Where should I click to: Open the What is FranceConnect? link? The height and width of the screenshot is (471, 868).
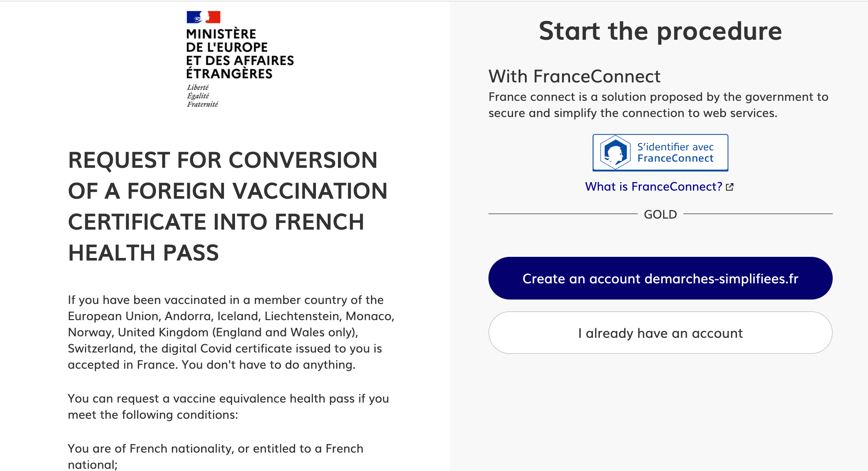pyautogui.click(x=654, y=187)
